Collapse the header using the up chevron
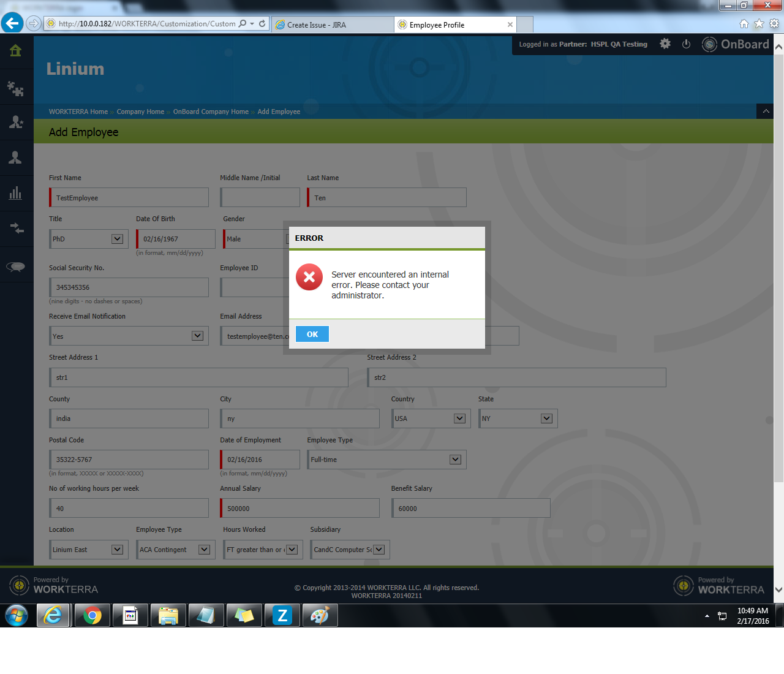The width and height of the screenshot is (784, 674). (x=766, y=111)
